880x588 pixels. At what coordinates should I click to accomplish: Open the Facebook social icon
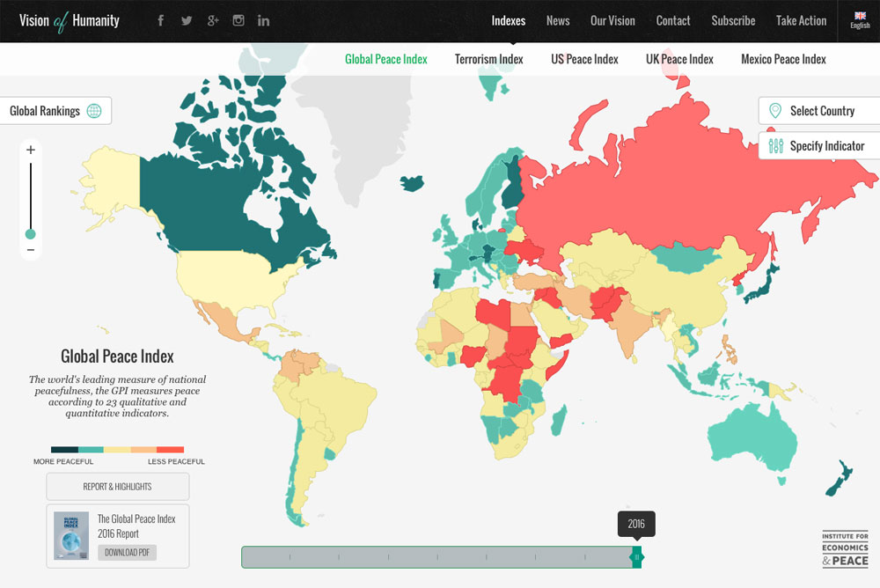pos(160,21)
